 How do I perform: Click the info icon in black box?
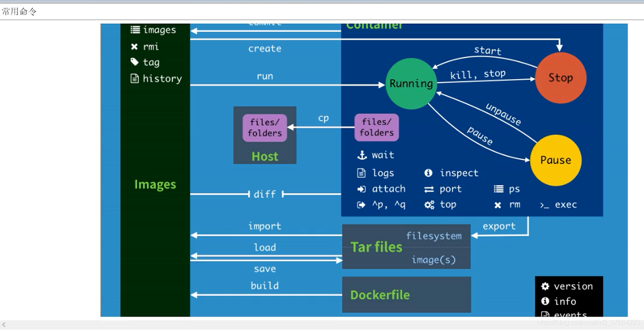tap(545, 301)
